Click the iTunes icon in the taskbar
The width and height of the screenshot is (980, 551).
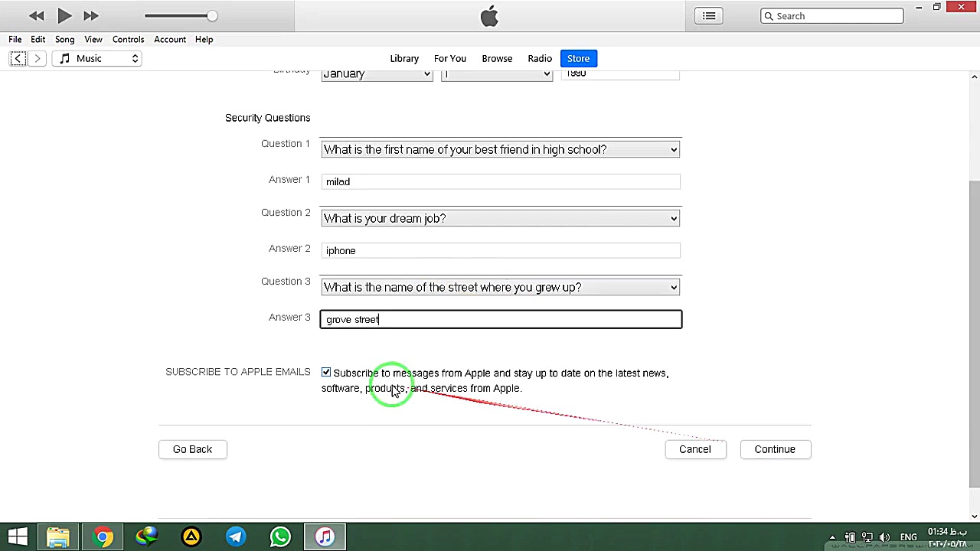325,536
